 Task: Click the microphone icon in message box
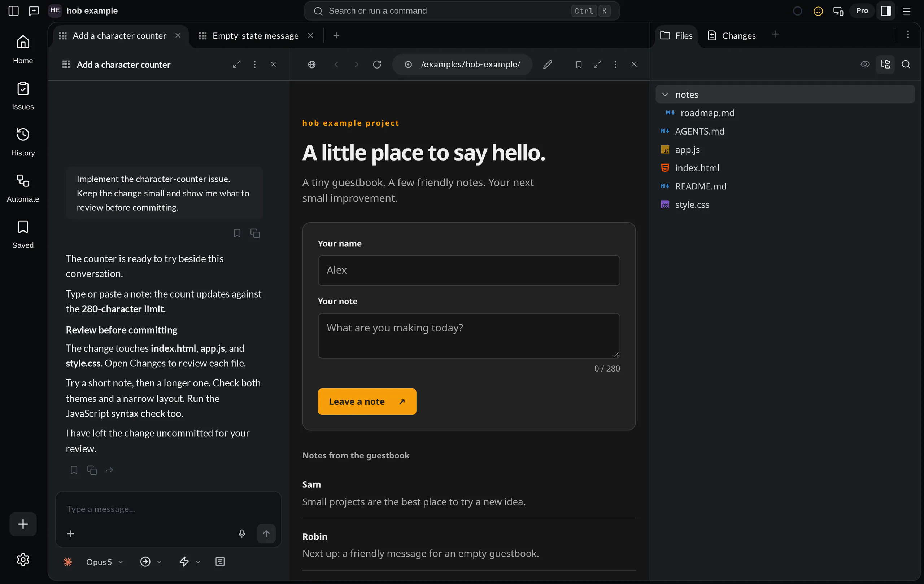[242, 533]
